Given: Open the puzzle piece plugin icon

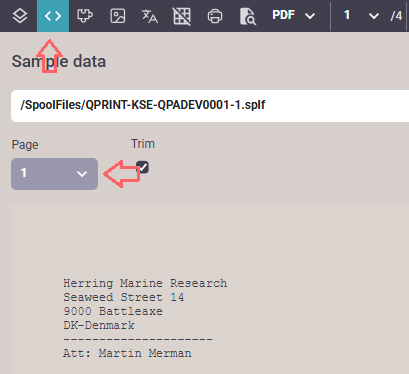Looking at the screenshot, I should pyautogui.click(x=85, y=16).
